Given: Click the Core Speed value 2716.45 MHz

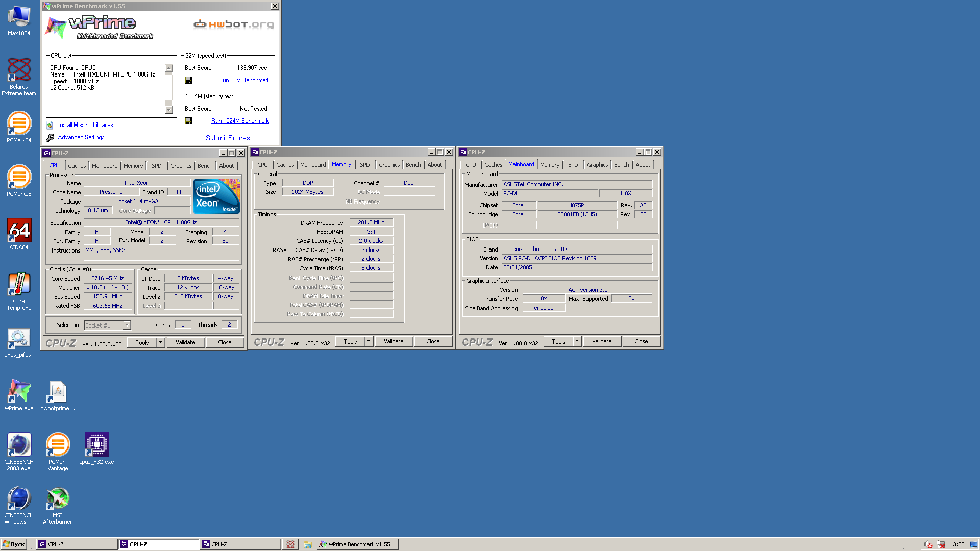Looking at the screenshot, I should [x=108, y=278].
